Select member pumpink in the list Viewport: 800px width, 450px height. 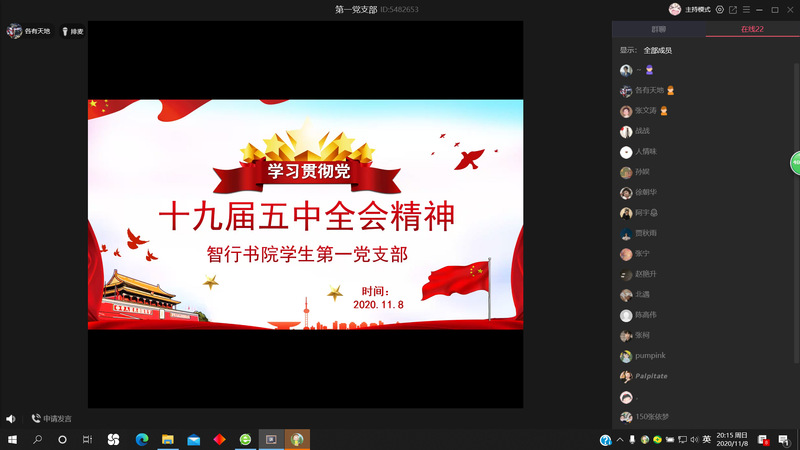649,356
